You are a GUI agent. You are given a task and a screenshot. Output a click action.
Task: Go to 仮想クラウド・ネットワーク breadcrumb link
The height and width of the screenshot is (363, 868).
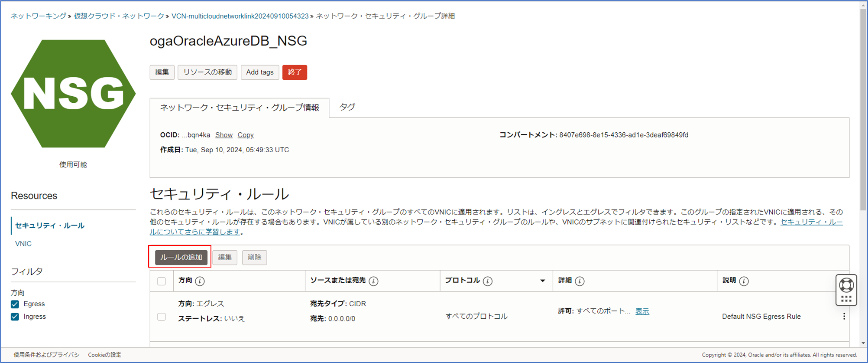[x=119, y=16]
